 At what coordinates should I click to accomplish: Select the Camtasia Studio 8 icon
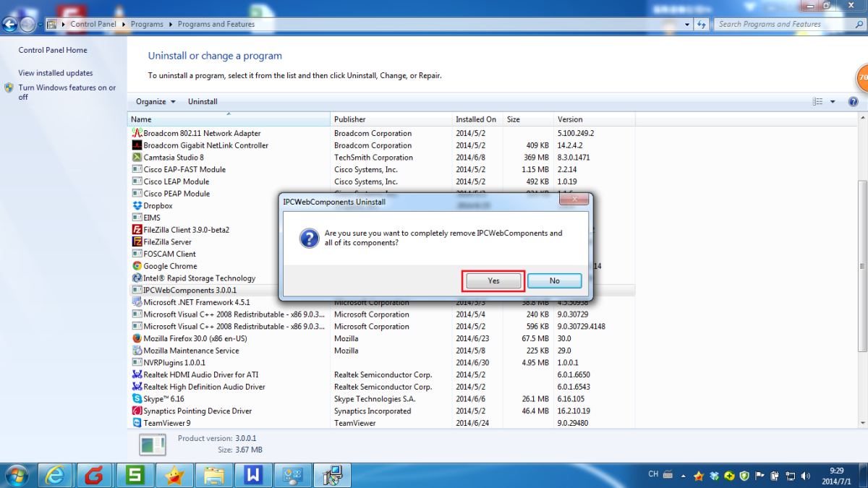[137, 158]
